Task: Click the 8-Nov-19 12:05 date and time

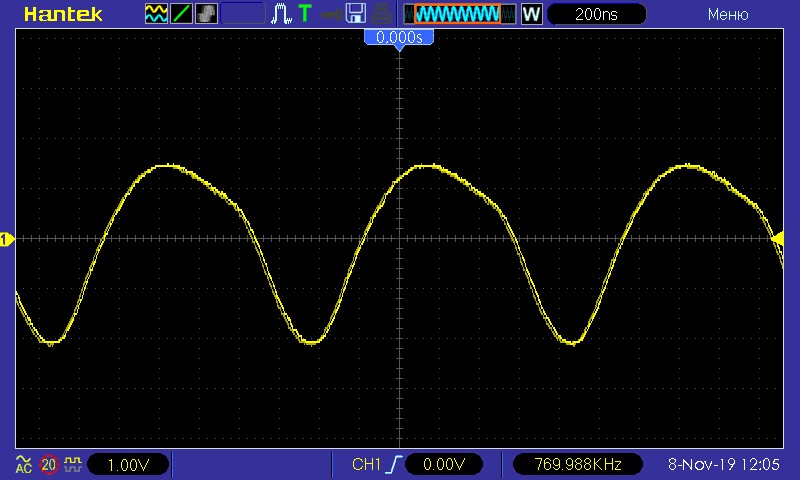Action: [723, 464]
